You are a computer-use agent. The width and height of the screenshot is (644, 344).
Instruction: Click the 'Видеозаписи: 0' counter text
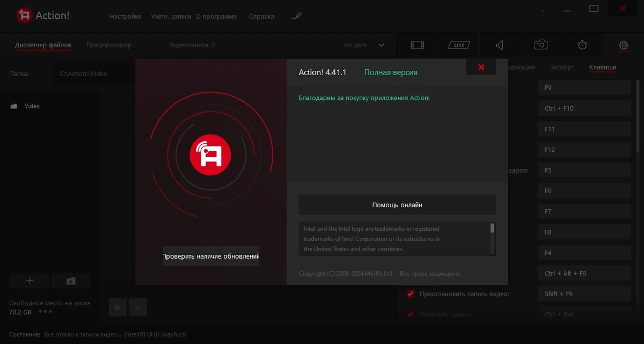click(193, 45)
